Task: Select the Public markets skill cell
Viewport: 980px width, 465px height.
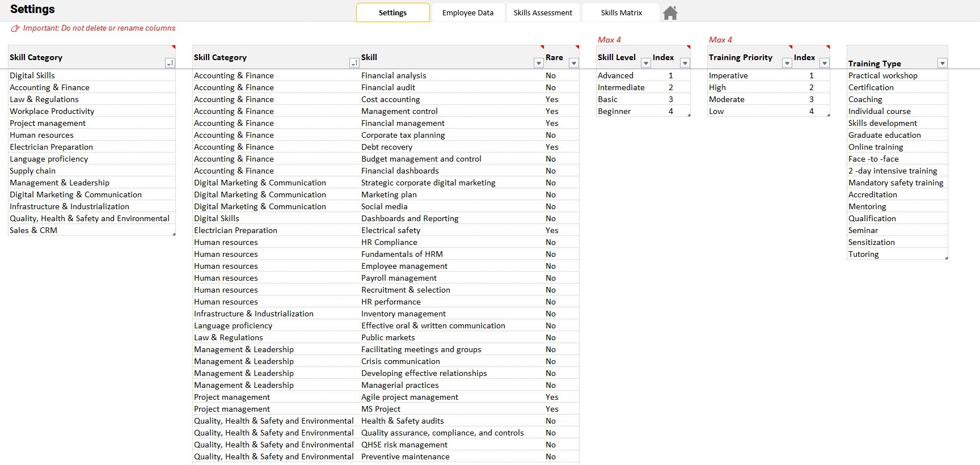Action: [451, 337]
